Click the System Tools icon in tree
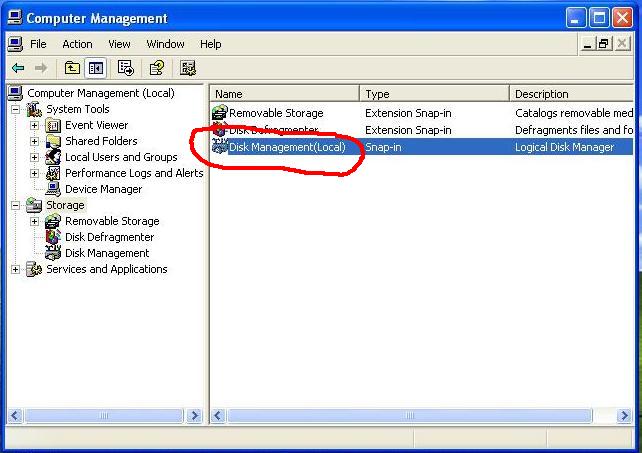The width and height of the screenshot is (642, 453). pyautogui.click(x=34, y=109)
